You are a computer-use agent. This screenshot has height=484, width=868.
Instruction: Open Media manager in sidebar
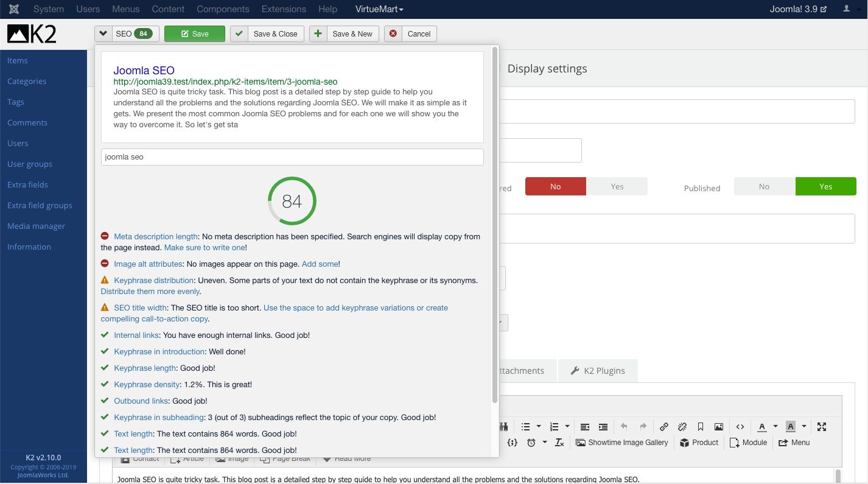[36, 226]
